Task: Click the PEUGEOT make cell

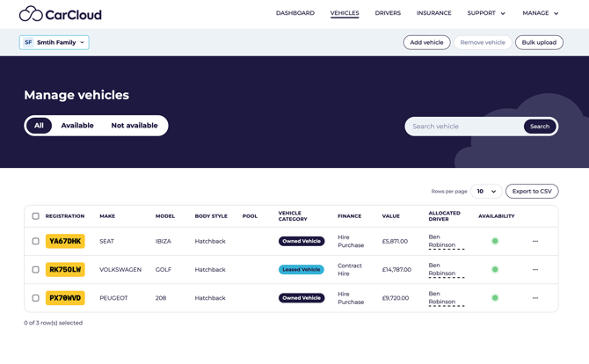Action: point(113,298)
